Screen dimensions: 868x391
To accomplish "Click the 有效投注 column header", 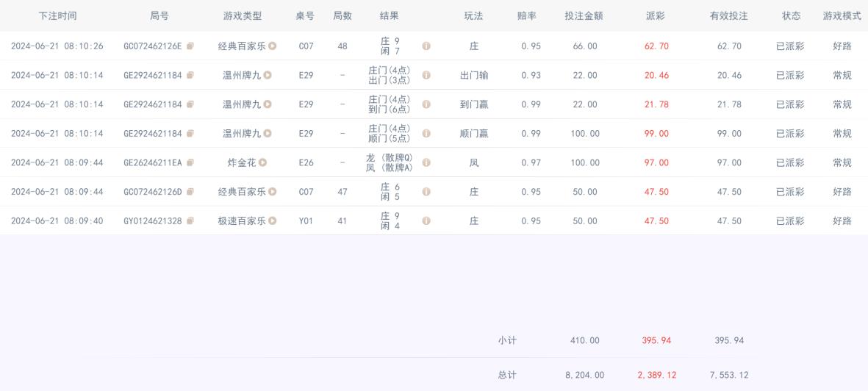I will point(729,16).
